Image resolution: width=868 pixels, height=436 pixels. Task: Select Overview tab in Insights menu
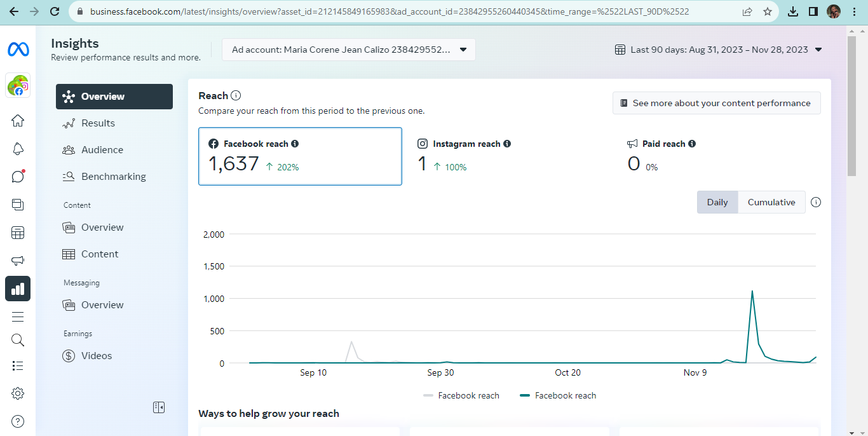tap(114, 97)
